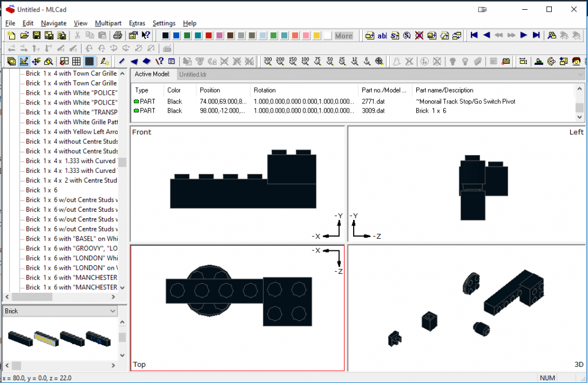Click the More colors button

[343, 36]
